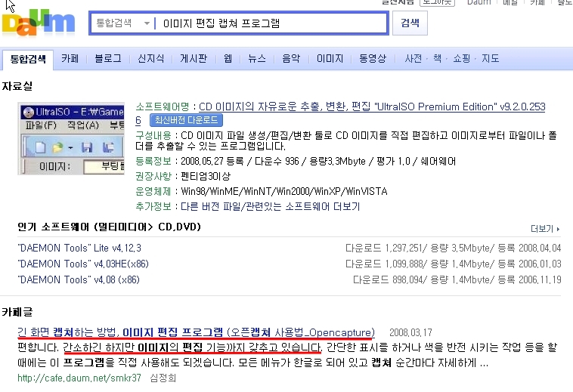Open the 지도 tab
Screen dimensions: 573x392
(x=490, y=58)
